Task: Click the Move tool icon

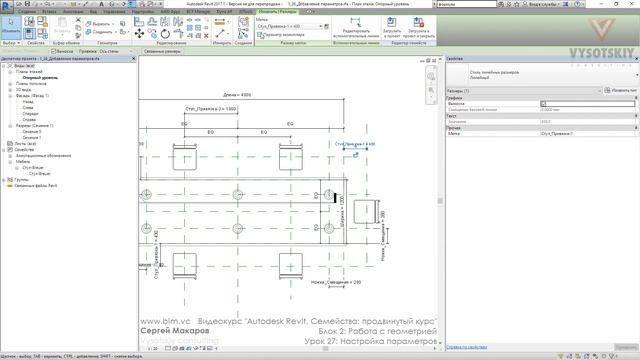Action: [x=139, y=33]
